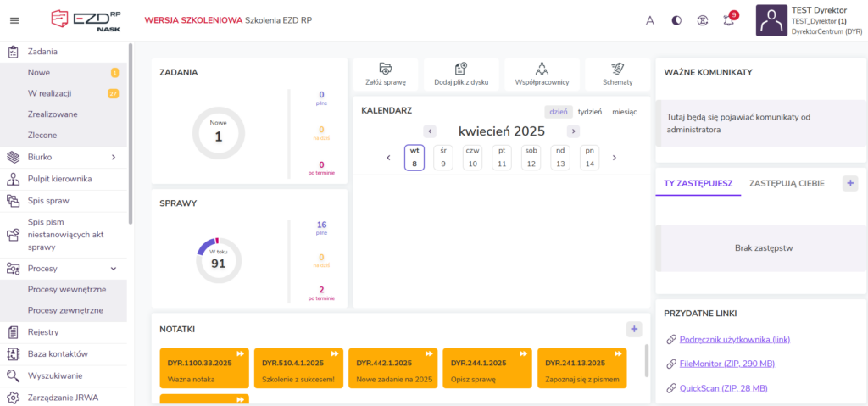Open the Podręcznik użytkownika link

(x=734, y=340)
